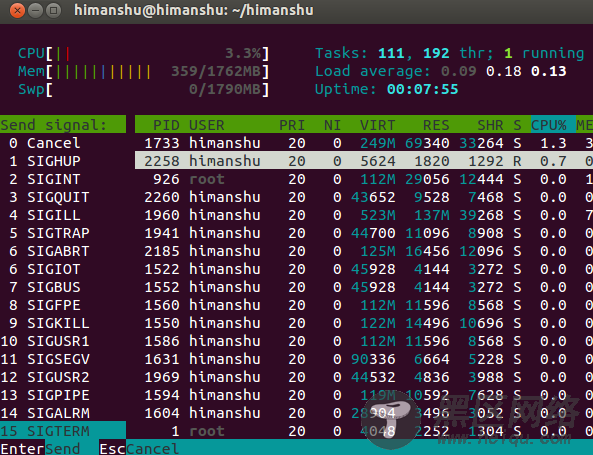Screen dimensions: 593x455
Task: Click the PID column header
Action: pyautogui.click(x=166, y=125)
